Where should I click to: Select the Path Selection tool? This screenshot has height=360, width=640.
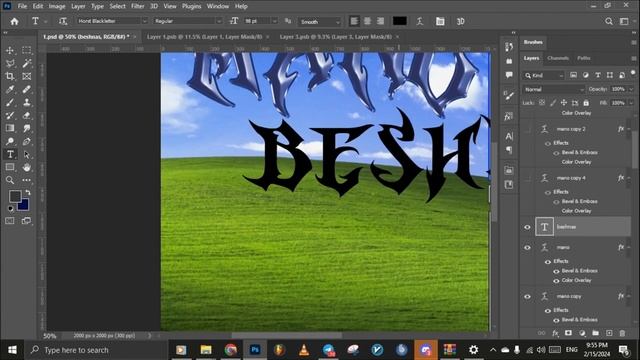27,154
